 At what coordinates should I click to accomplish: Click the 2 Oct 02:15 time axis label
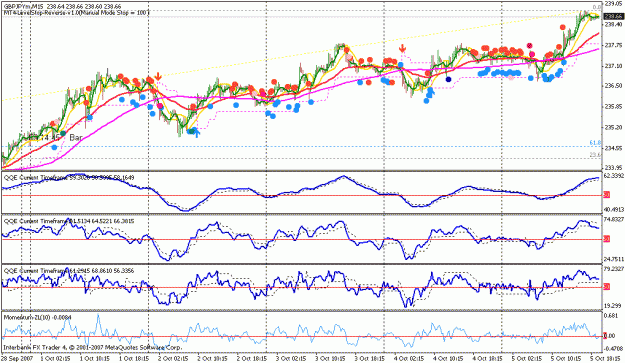tap(174, 359)
